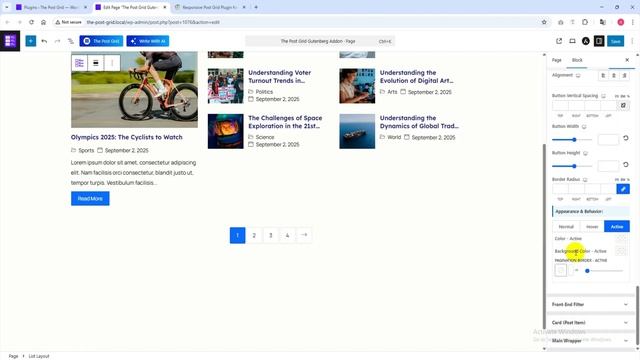Toggle linked values for Border Radius
The image size is (640, 360).
pyautogui.click(x=623, y=189)
